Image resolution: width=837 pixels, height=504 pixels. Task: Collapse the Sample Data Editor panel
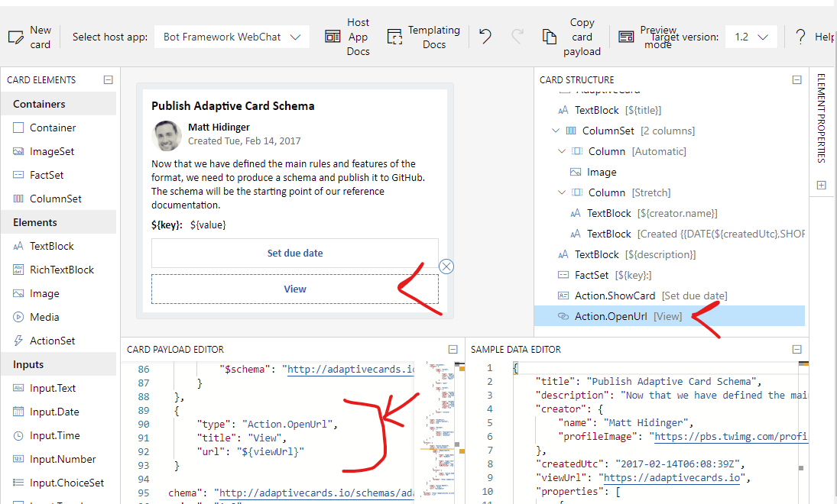pos(796,348)
